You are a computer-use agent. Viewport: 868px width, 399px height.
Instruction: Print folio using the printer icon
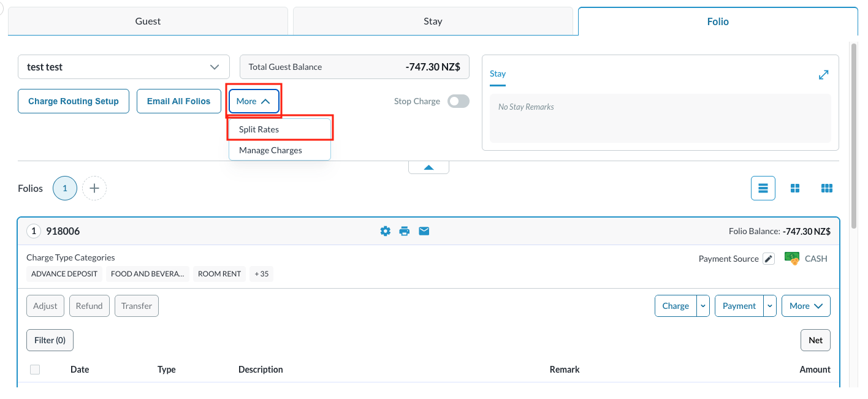tap(404, 231)
